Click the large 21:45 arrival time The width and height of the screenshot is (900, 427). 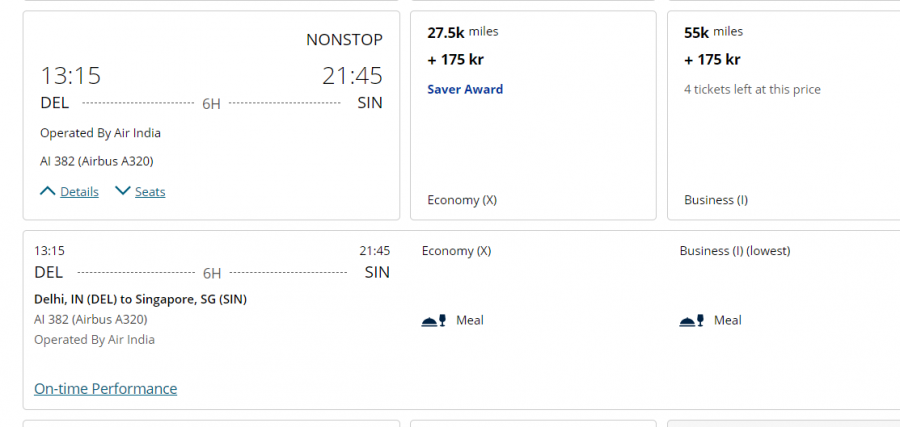pyautogui.click(x=352, y=76)
